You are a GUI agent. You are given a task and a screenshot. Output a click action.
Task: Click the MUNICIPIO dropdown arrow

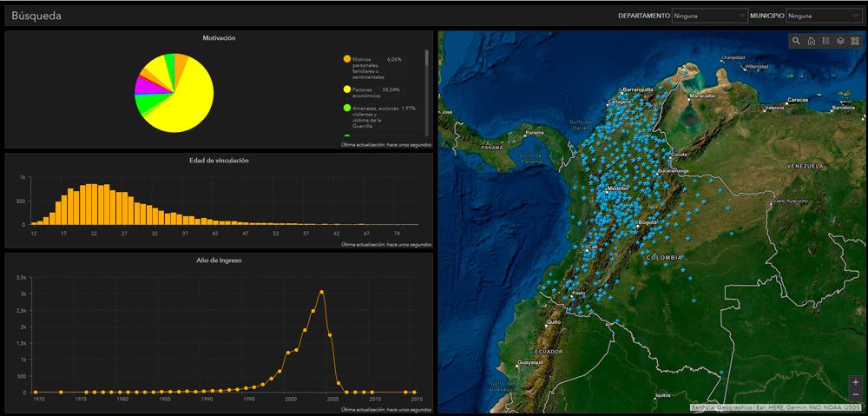tap(855, 16)
